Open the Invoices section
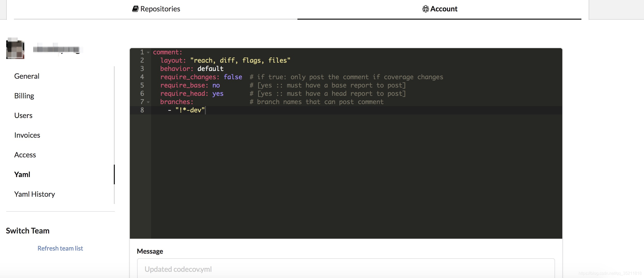Screen dimensions: 644x278 pos(27,135)
